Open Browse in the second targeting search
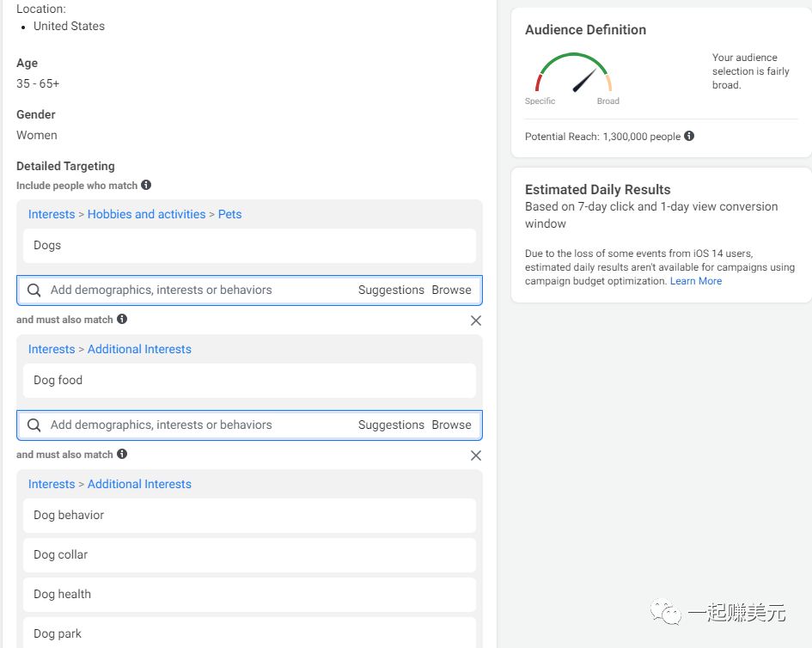 pyautogui.click(x=451, y=425)
